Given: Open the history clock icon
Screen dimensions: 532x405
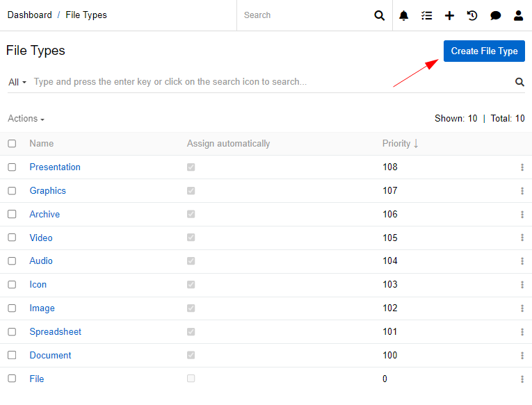Looking at the screenshot, I should coord(472,15).
